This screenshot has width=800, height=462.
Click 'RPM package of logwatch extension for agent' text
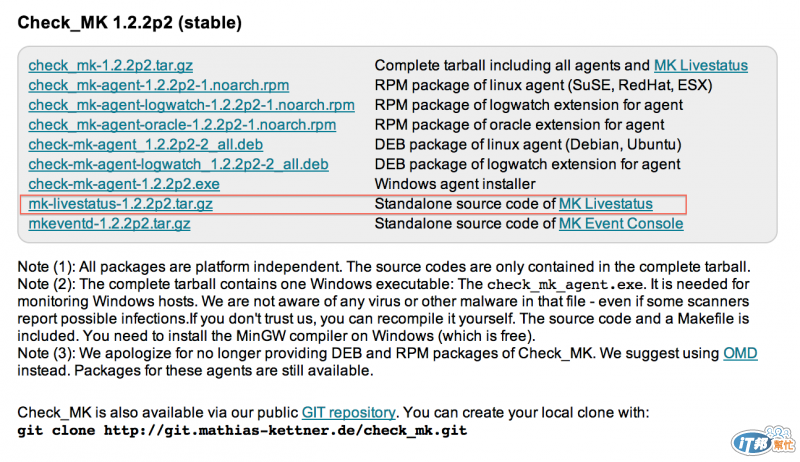pos(529,105)
